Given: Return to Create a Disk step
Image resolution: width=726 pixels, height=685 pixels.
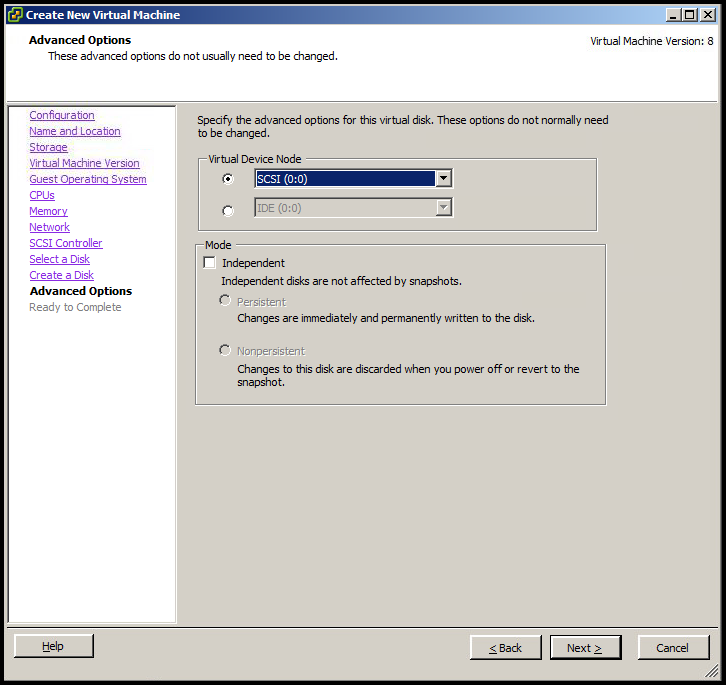Looking at the screenshot, I should tap(62, 275).
